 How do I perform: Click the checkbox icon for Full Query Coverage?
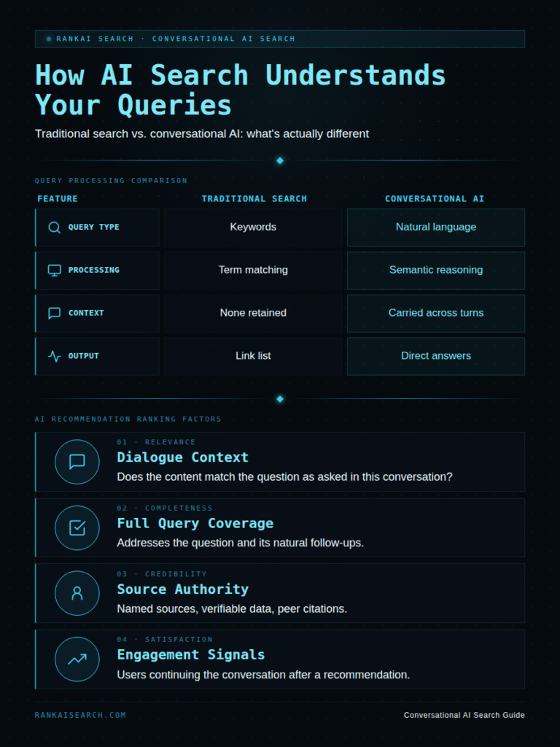coord(77,528)
